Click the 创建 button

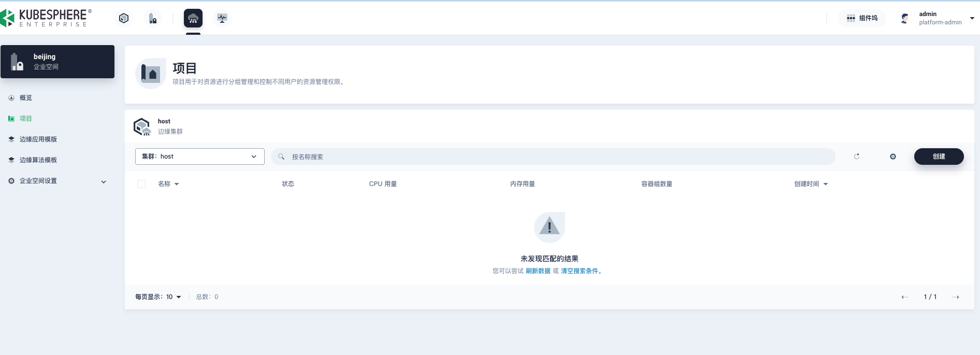tap(939, 157)
